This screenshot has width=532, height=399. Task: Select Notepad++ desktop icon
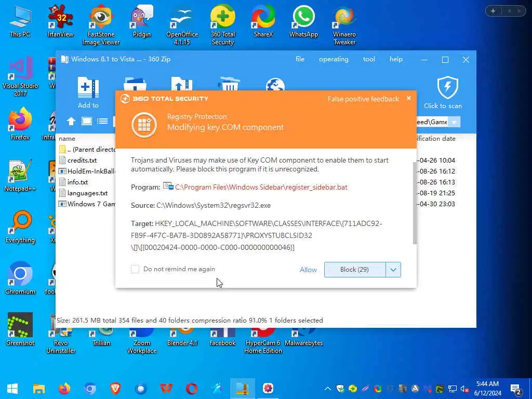click(20, 176)
